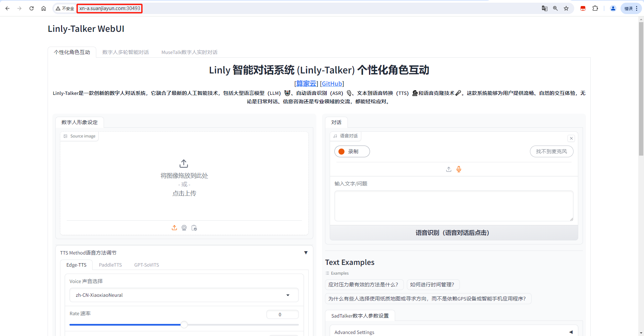Click the red extension icon in toolbar

(x=583, y=8)
